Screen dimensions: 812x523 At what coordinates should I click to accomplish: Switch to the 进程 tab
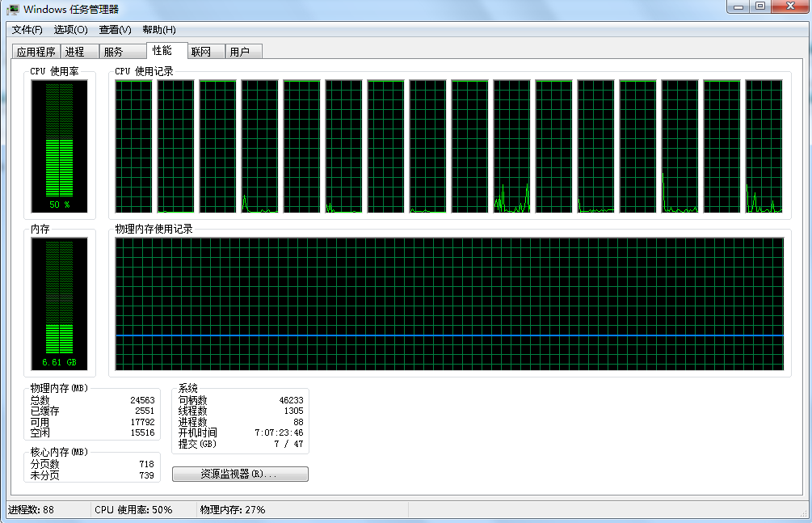(x=75, y=52)
